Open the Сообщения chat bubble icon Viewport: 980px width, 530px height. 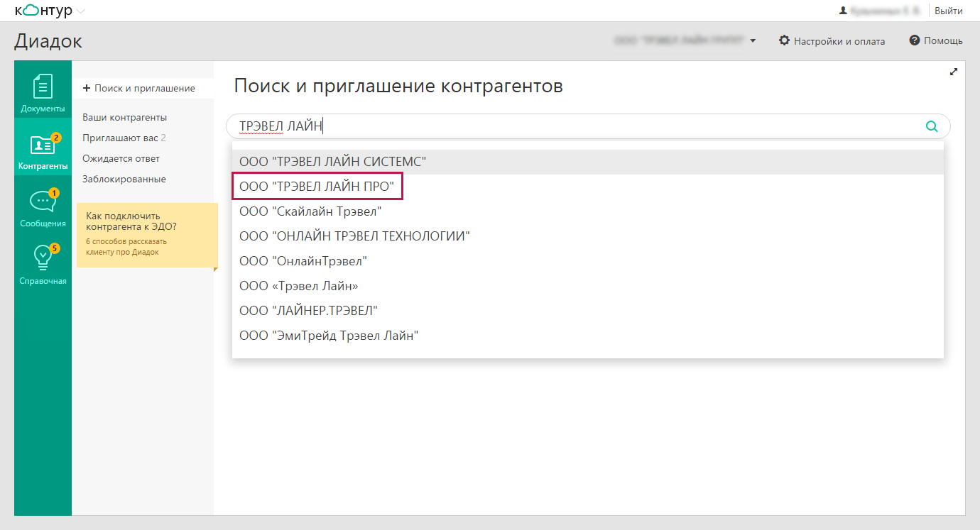pos(43,201)
